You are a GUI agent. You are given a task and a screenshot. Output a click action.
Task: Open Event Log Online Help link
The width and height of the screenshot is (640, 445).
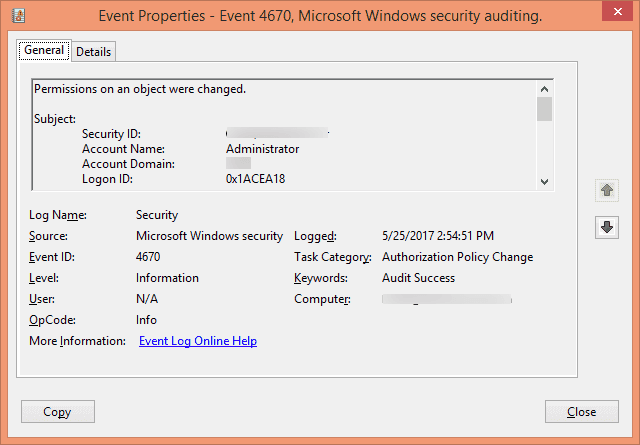click(198, 341)
